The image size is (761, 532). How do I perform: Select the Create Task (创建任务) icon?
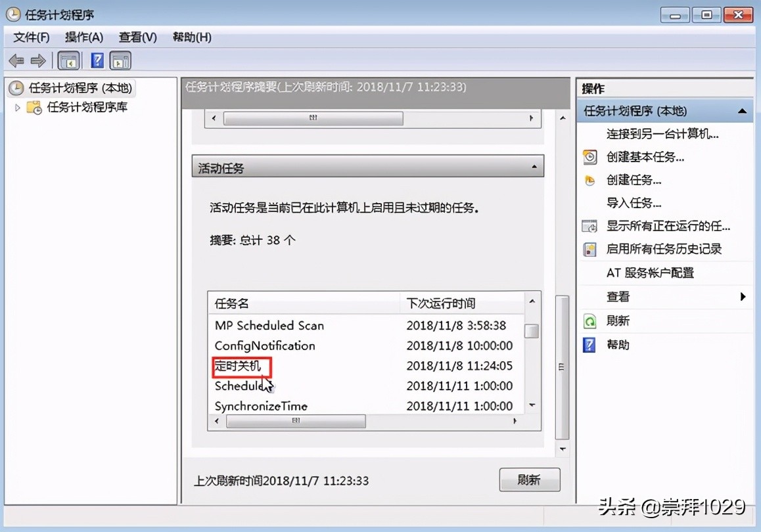tap(589, 179)
